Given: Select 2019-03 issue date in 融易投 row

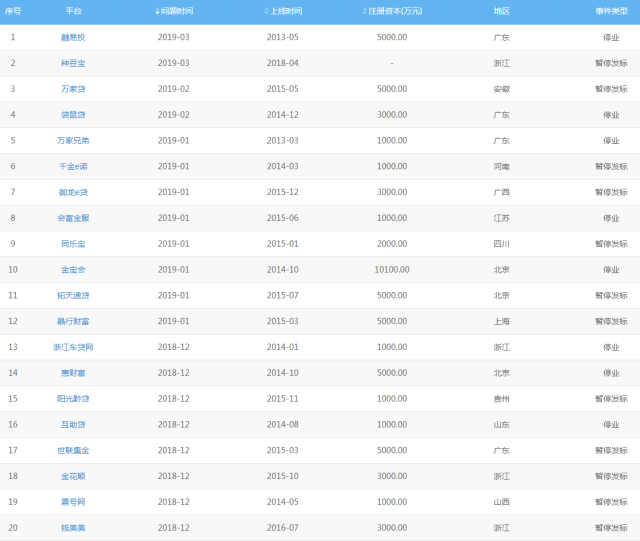Looking at the screenshot, I should 173,37.
